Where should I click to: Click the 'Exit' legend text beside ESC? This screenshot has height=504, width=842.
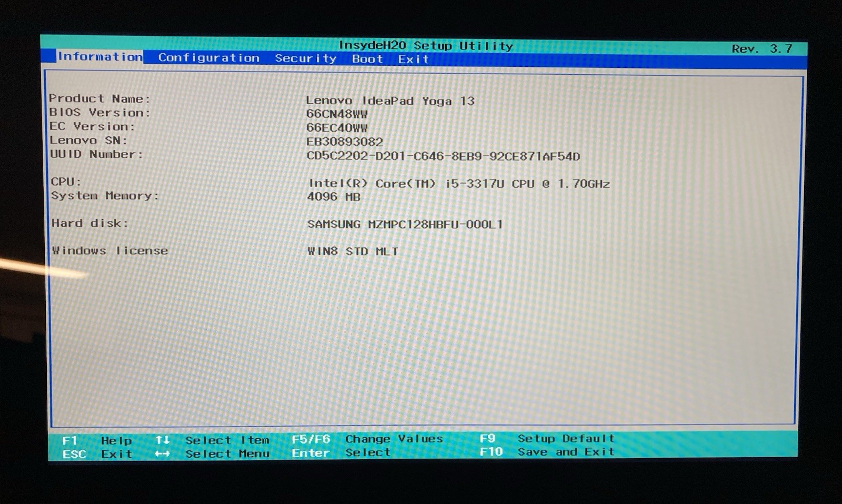click(x=116, y=454)
